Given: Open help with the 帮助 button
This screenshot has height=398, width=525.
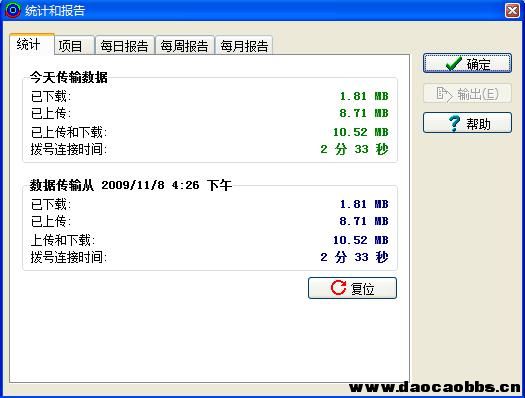Looking at the screenshot, I should pyautogui.click(x=467, y=123).
